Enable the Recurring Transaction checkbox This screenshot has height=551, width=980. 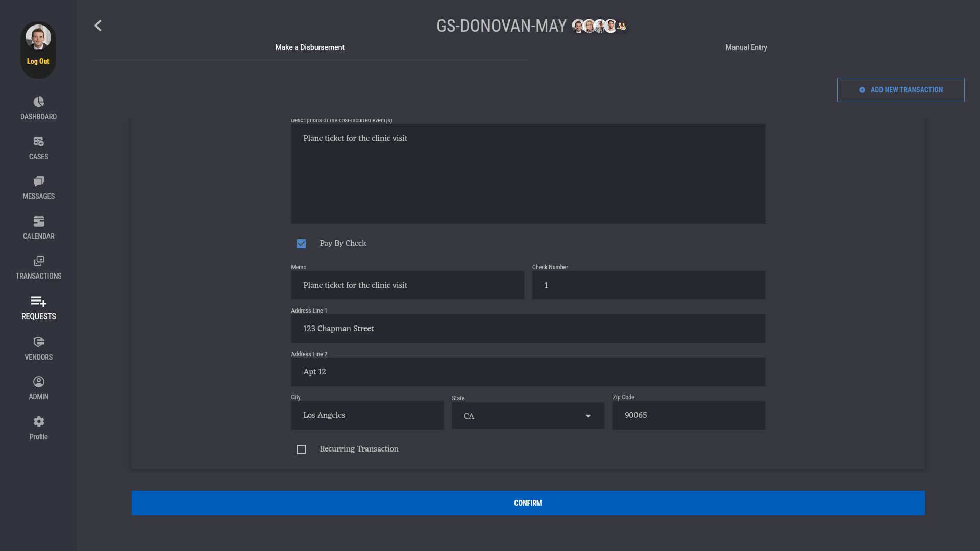[x=301, y=449]
